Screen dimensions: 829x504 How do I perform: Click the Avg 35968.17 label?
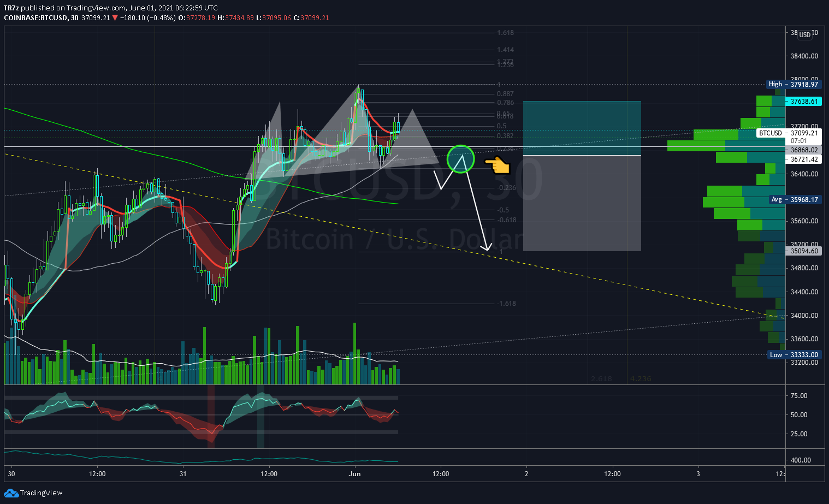click(795, 199)
